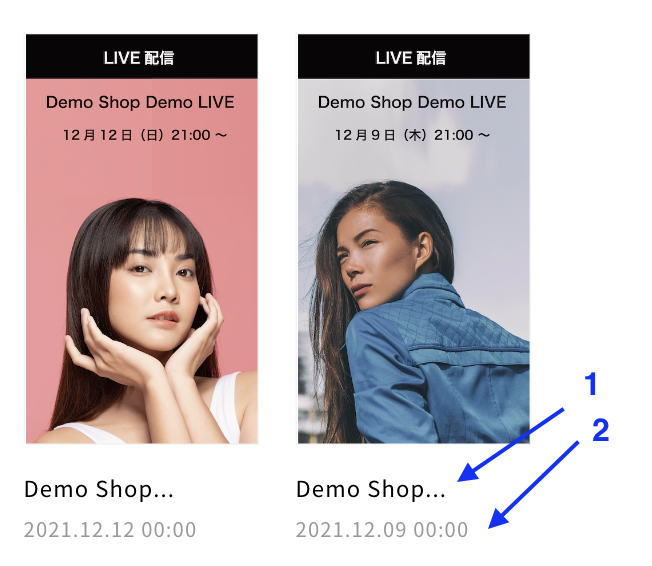Click the 12月9日(木)21:00 schedule text
The width and height of the screenshot is (652, 566).
[412, 135]
